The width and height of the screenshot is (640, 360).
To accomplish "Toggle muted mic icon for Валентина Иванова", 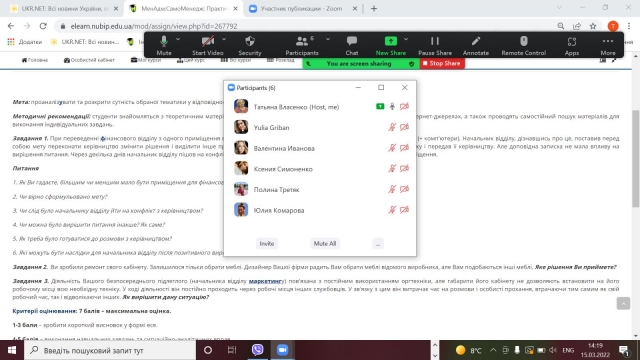I will click(x=392, y=148).
